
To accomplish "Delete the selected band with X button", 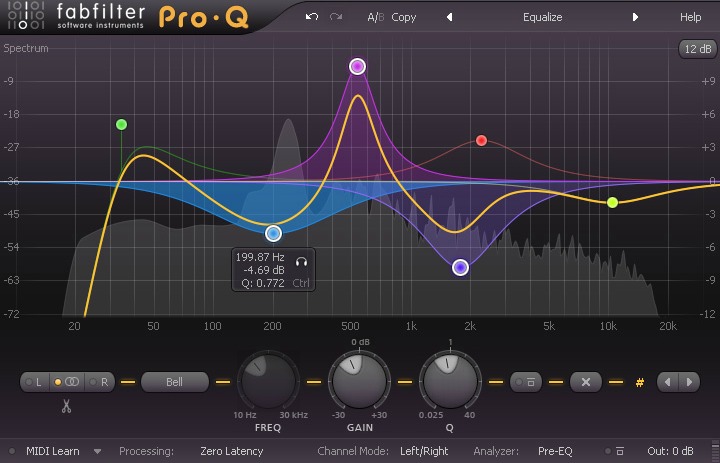I will [x=586, y=382].
